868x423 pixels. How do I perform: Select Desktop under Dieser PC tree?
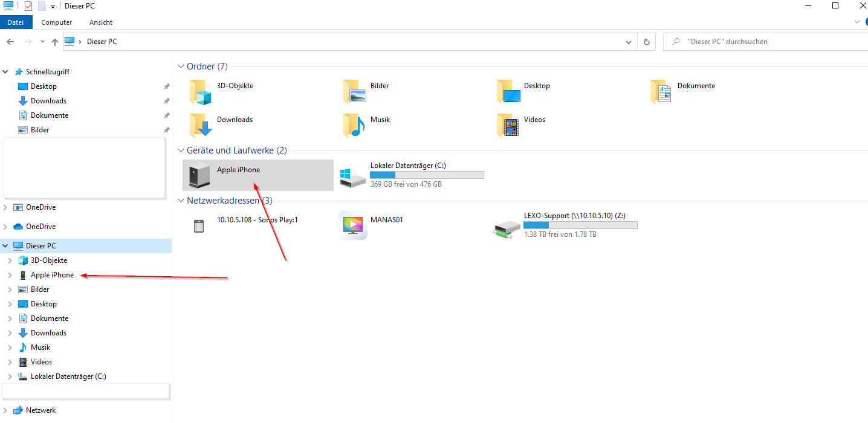click(44, 304)
